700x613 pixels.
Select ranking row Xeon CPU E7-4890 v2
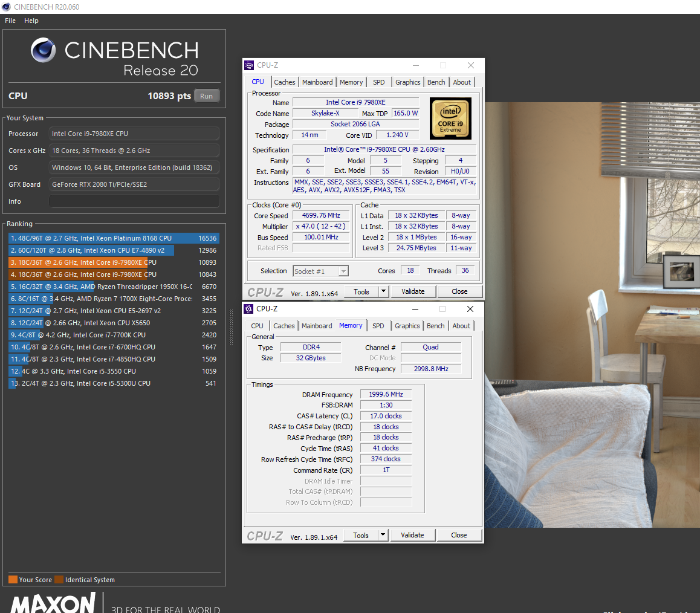coord(114,250)
